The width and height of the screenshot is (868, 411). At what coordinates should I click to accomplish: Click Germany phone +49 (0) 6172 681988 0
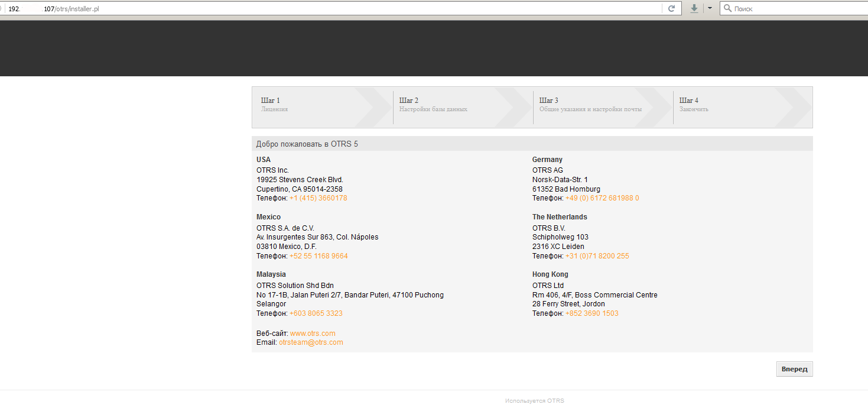(602, 198)
